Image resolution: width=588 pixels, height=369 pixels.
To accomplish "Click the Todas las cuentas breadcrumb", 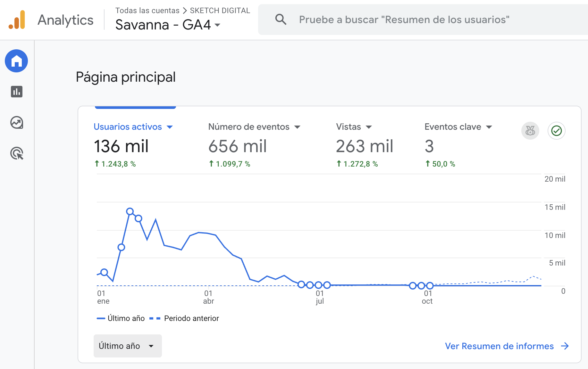I will coord(147,11).
